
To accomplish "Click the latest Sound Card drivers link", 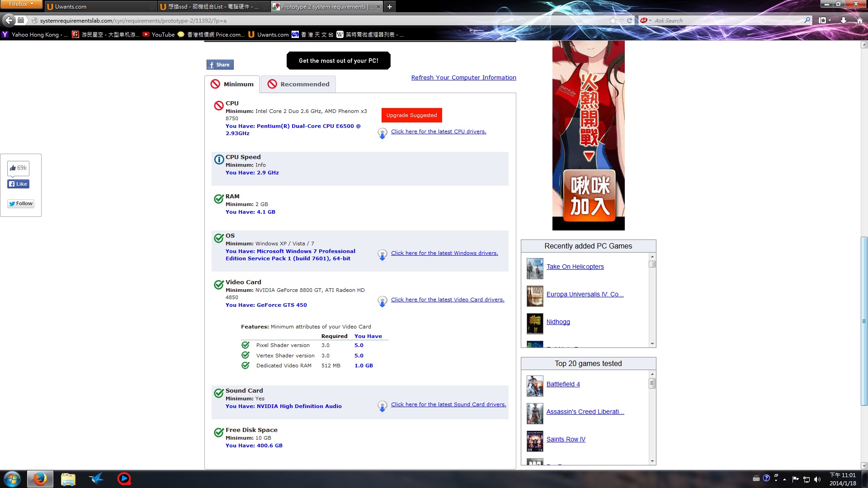I will click(448, 404).
